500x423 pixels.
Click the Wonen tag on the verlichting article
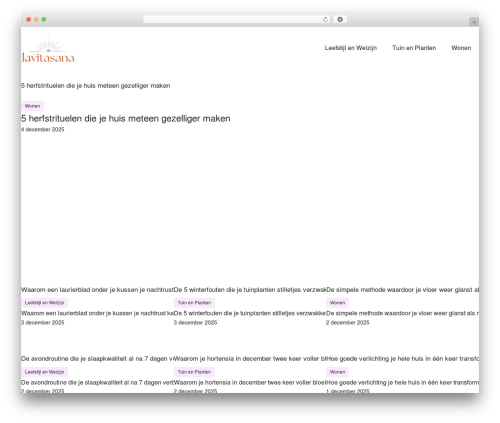coord(337,372)
